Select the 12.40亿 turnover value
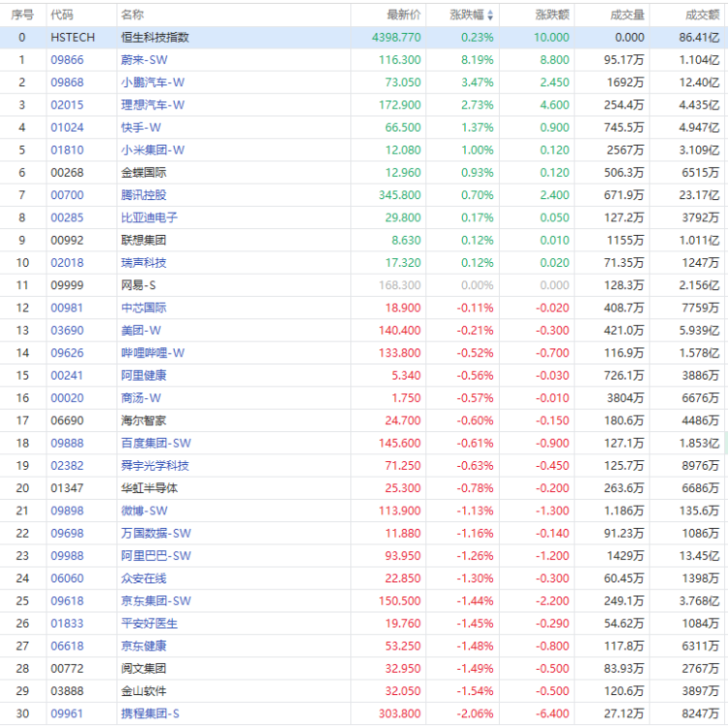This screenshot has width=728, height=728. tap(699, 83)
